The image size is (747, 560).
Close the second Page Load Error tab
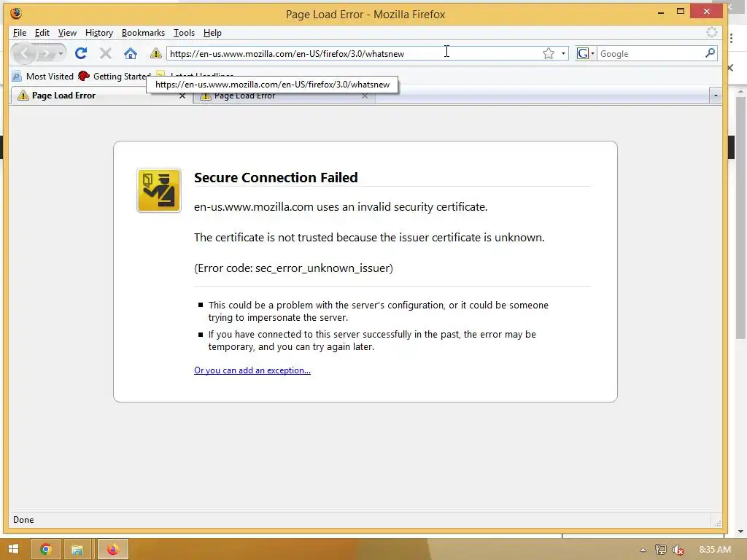coord(365,96)
